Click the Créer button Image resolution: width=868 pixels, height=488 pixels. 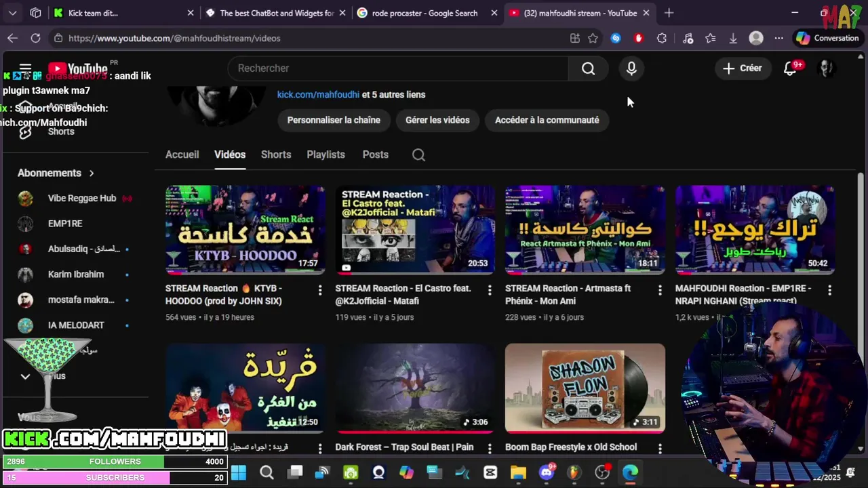743,68
